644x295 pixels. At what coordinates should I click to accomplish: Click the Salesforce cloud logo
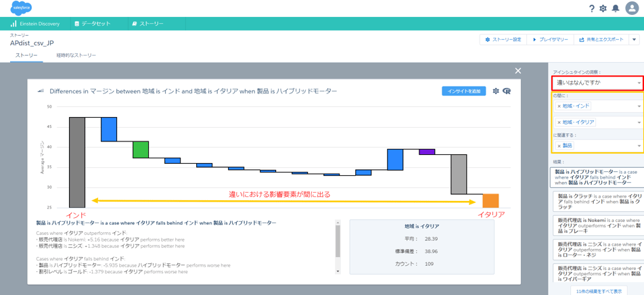(21, 8)
